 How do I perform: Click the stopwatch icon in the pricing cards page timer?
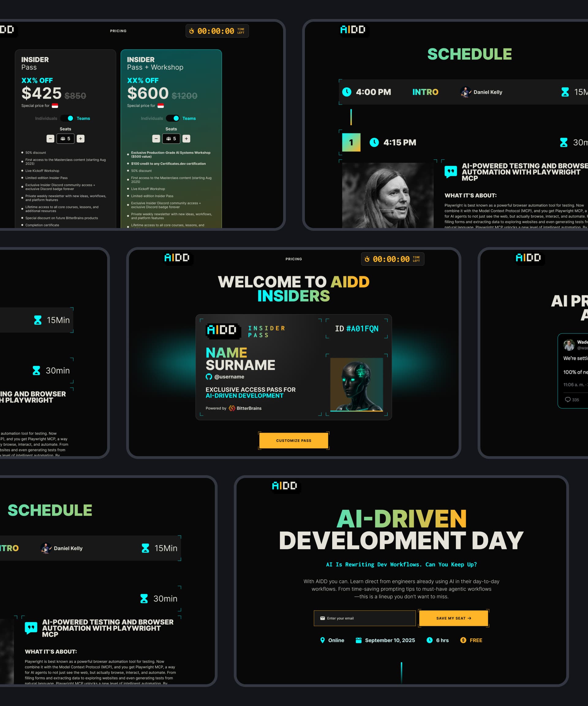coord(191,31)
